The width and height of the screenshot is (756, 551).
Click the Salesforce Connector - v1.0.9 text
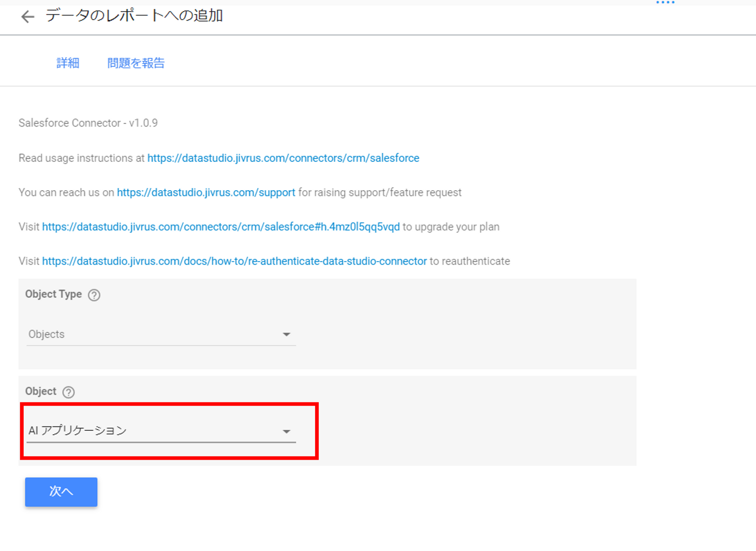click(x=88, y=123)
